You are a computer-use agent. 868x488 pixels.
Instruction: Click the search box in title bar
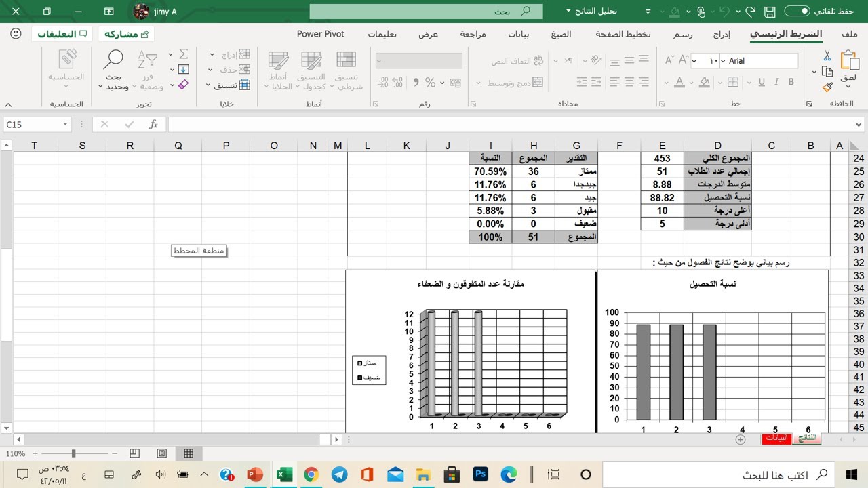point(427,12)
